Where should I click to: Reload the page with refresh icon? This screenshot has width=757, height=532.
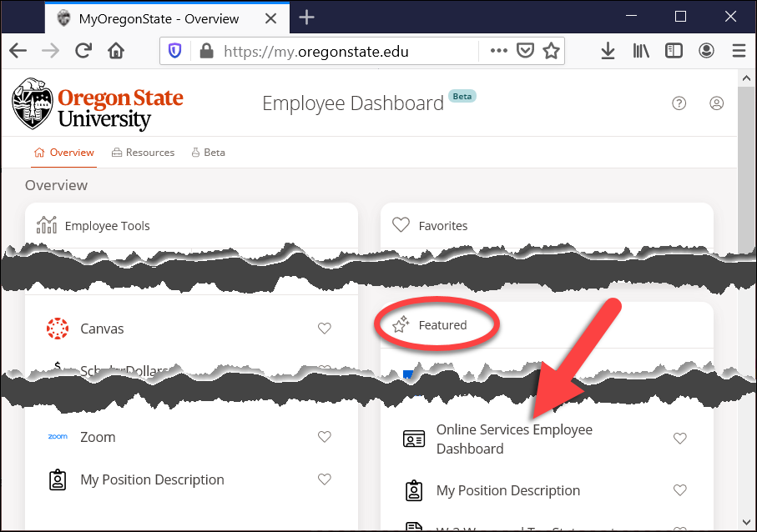pos(83,50)
